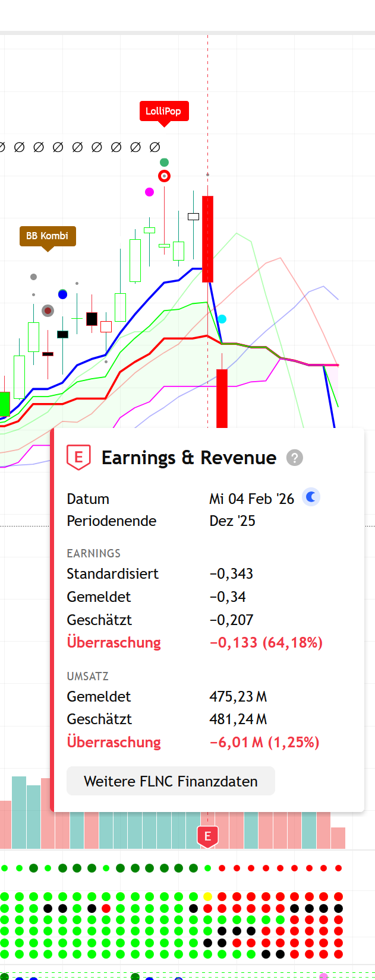Click the cyan dot beside blue line
This screenshot has height=980, width=375.
click(x=222, y=319)
